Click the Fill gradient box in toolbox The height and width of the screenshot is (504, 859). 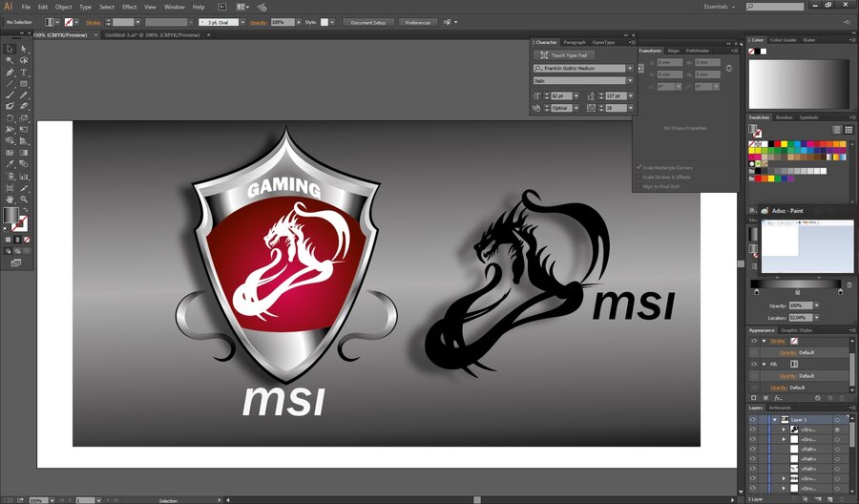(x=10, y=216)
